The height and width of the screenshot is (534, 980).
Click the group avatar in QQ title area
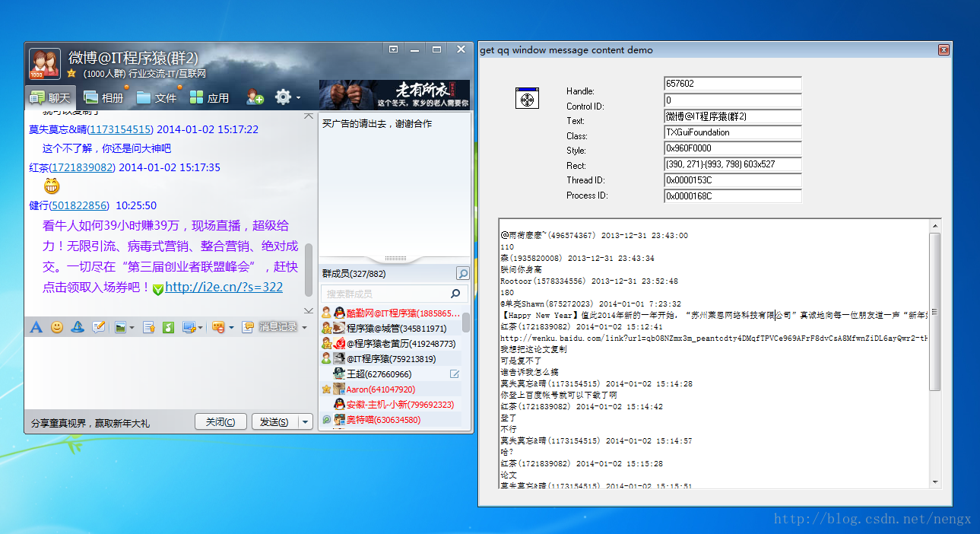(x=45, y=64)
